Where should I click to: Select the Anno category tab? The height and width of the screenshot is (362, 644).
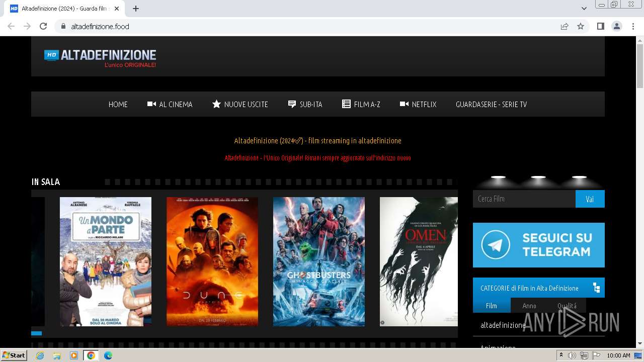[529, 306]
